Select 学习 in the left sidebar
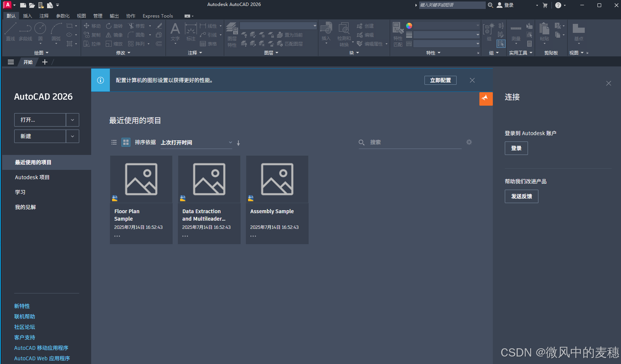 click(x=20, y=192)
